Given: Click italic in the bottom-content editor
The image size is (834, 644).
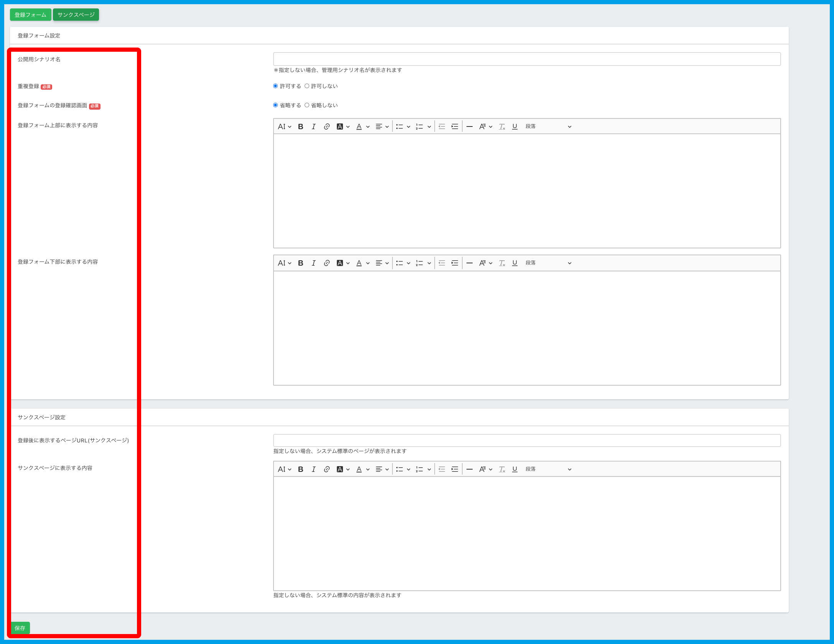Looking at the screenshot, I should pos(313,263).
